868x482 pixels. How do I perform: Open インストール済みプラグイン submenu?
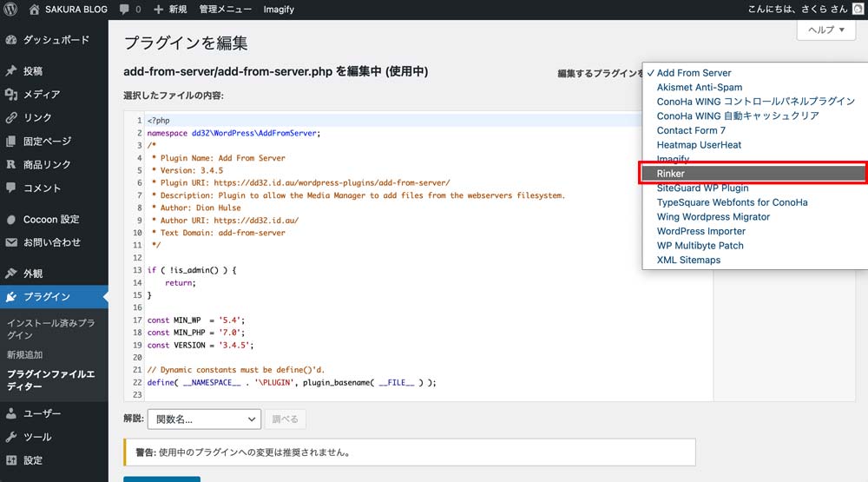pyautogui.click(x=50, y=328)
